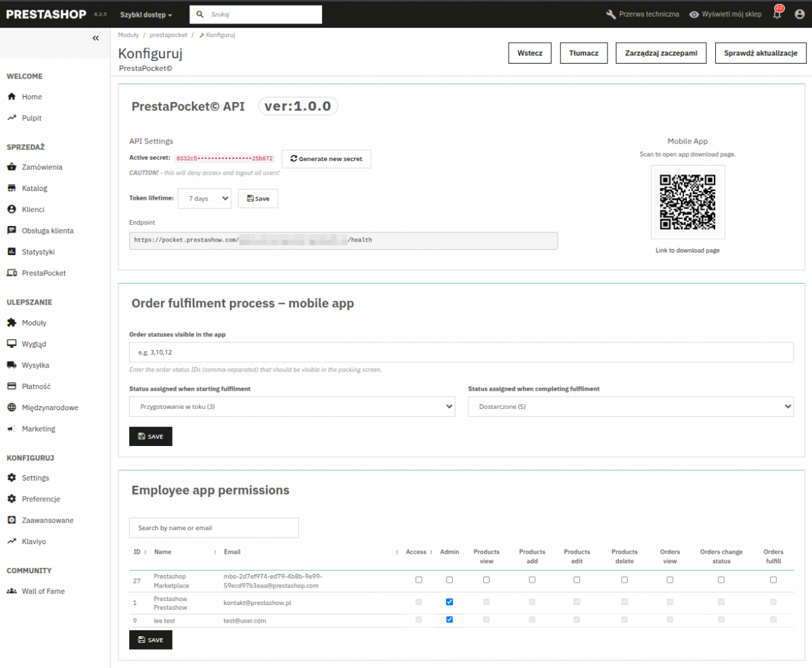The width and height of the screenshot is (812, 668).
Task: Open Wysyłka menu item
Action: (x=35, y=365)
